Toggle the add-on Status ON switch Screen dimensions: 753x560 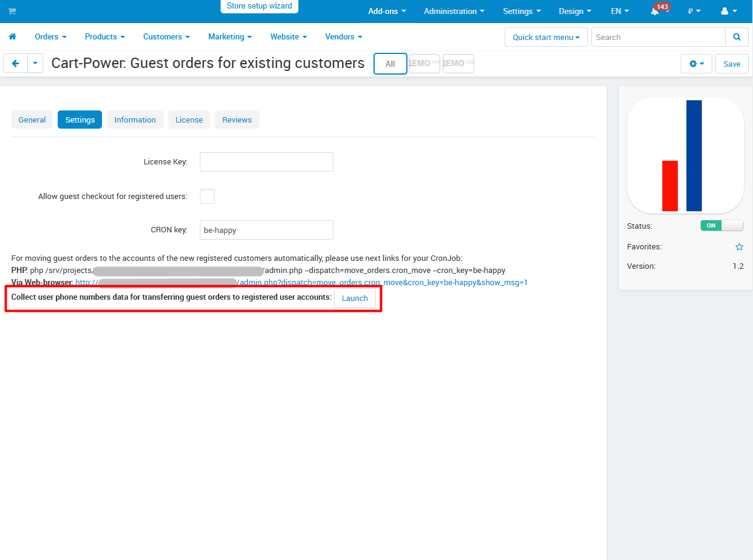(x=721, y=226)
